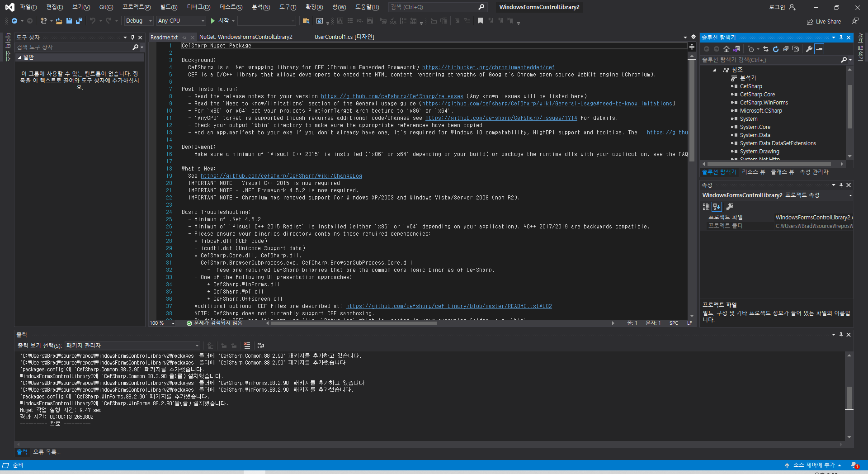Click the Clear All icon in Output panel

(247, 346)
